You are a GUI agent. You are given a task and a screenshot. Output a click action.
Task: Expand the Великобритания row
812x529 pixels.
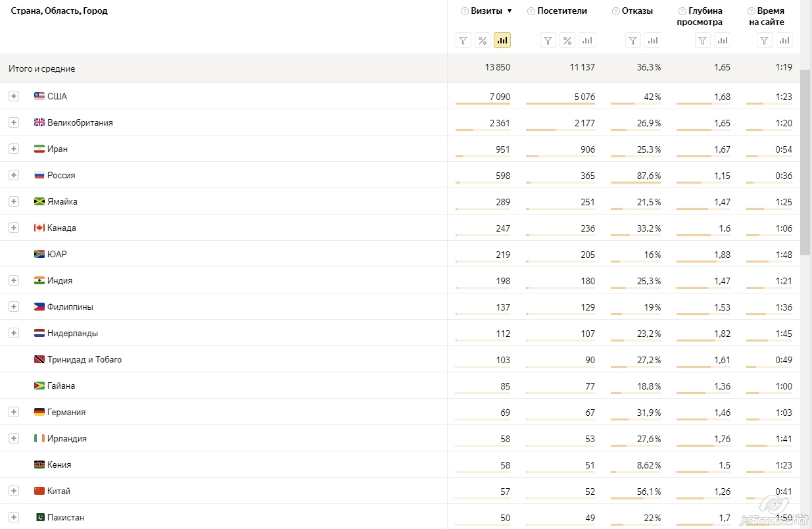[x=14, y=122]
